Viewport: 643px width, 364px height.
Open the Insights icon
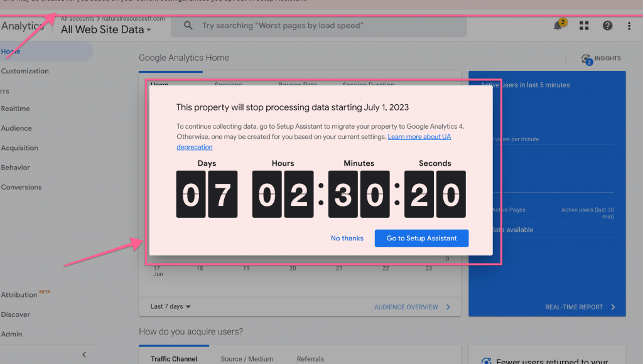pyautogui.click(x=587, y=59)
